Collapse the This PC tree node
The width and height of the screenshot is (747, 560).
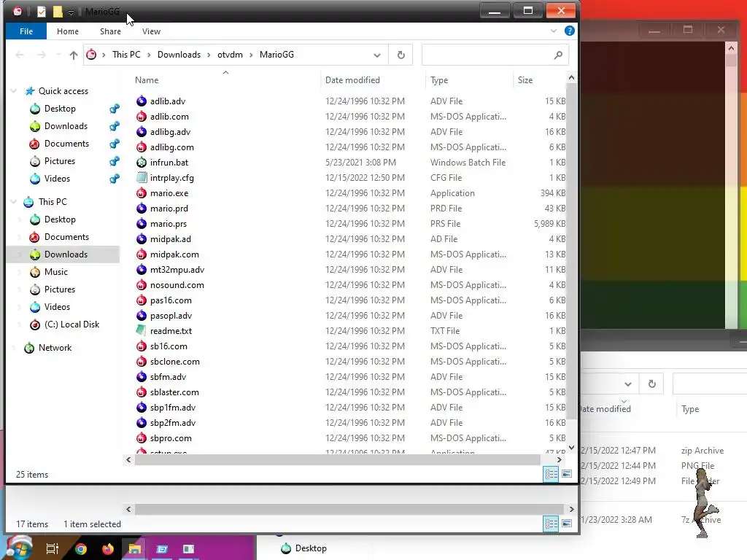[x=14, y=202]
